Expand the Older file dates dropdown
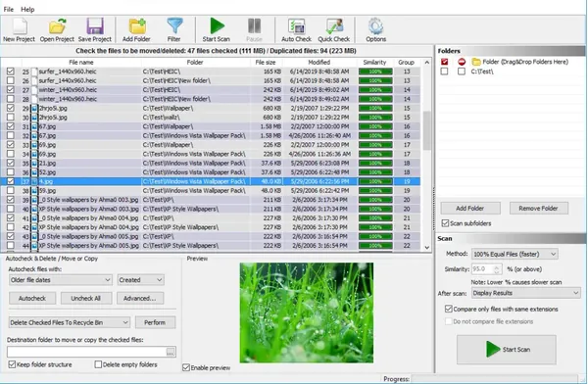Screen dimensions: 588x384 click(60, 280)
